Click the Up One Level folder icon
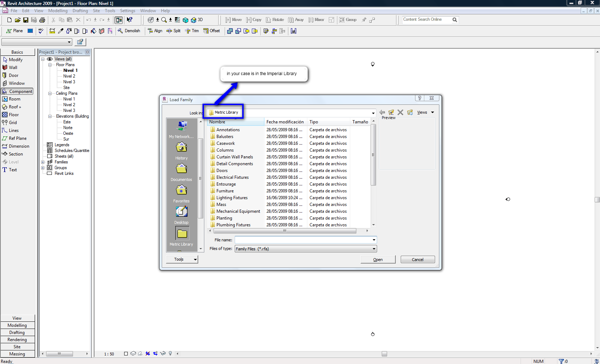The width and height of the screenshot is (600, 364). point(391,112)
